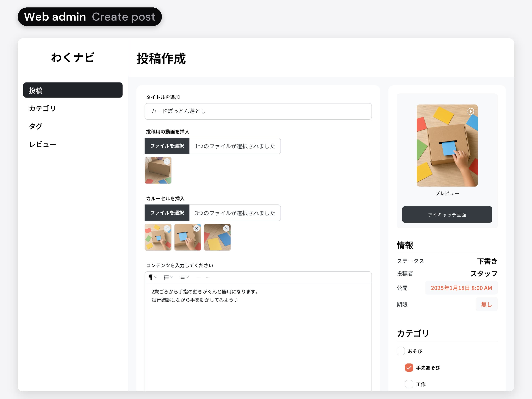Uncheck the 手先あそび category
The height and width of the screenshot is (399, 532).
pos(409,367)
